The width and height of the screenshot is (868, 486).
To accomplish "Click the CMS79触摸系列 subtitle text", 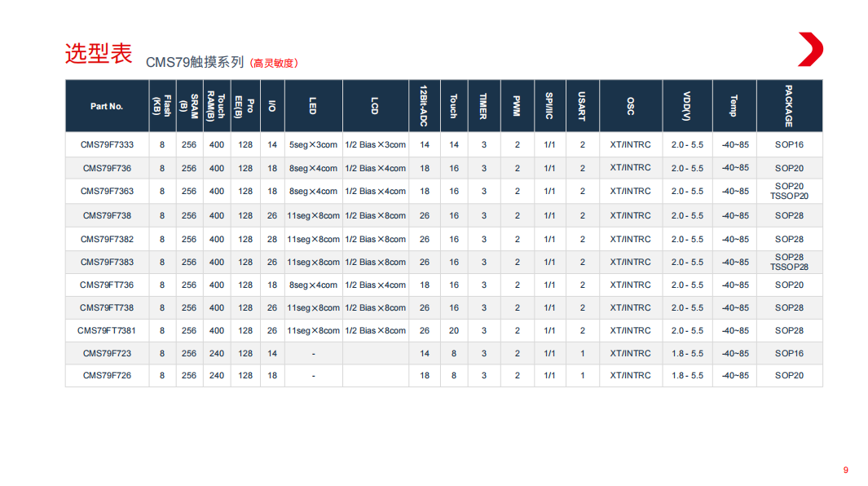I will click(x=194, y=62).
